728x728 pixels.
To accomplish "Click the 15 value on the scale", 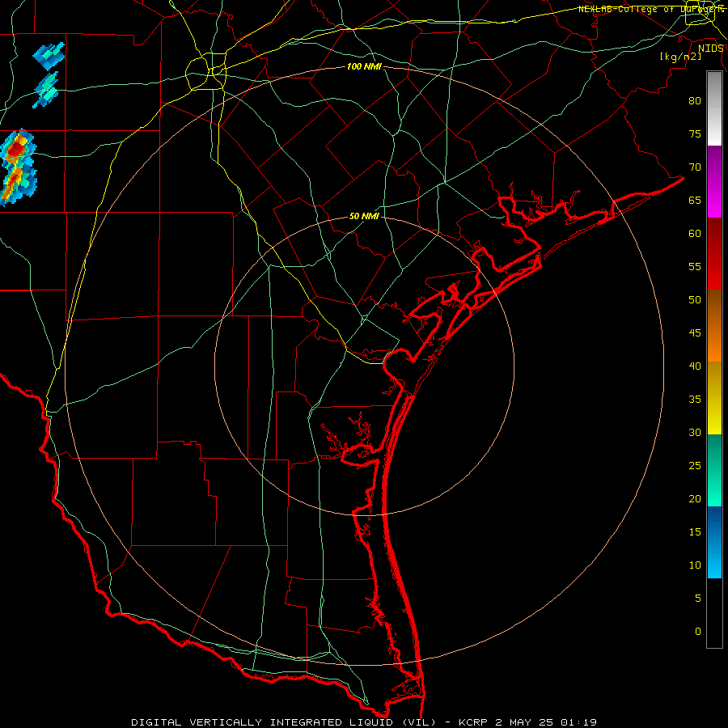I will coord(695,531).
